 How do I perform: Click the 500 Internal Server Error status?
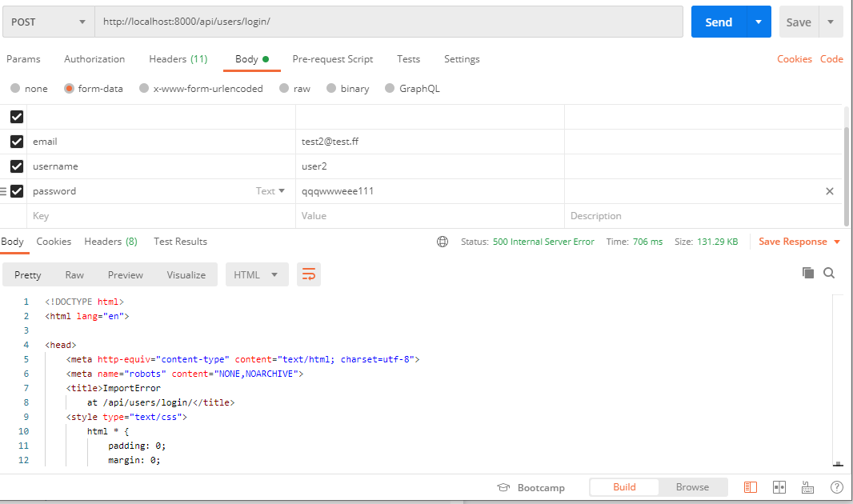pyautogui.click(x=543, y=242)
